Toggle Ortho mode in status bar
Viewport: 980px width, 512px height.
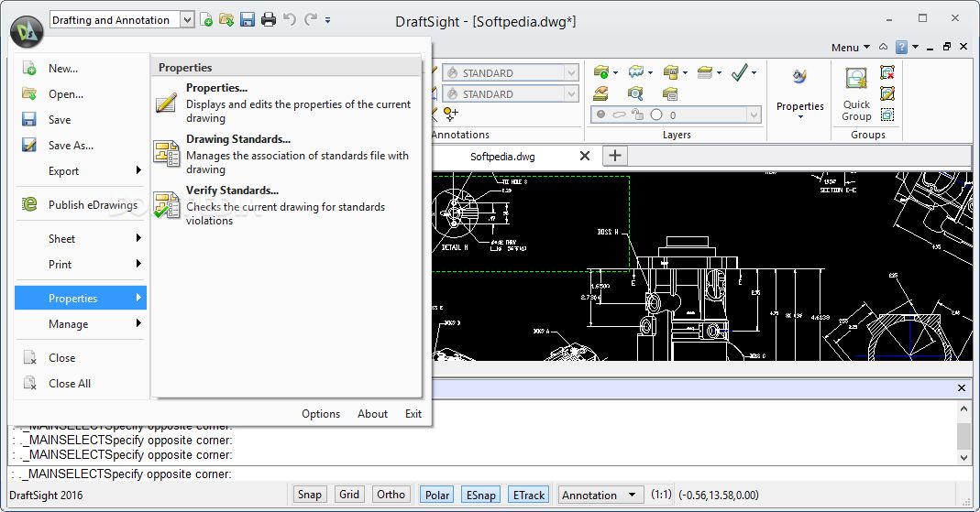(x=391, y=495)
